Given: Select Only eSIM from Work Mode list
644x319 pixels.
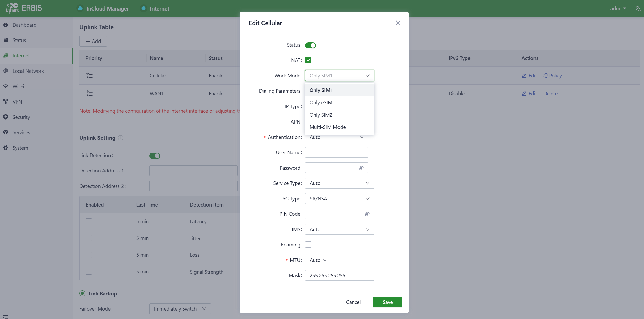Looking at the screenshot, I should coord(321,102).
